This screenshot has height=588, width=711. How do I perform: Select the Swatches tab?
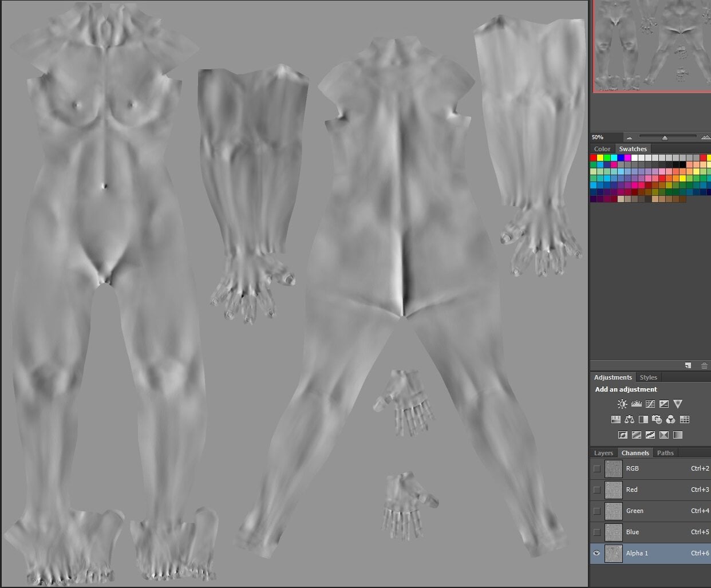(633, 149)
